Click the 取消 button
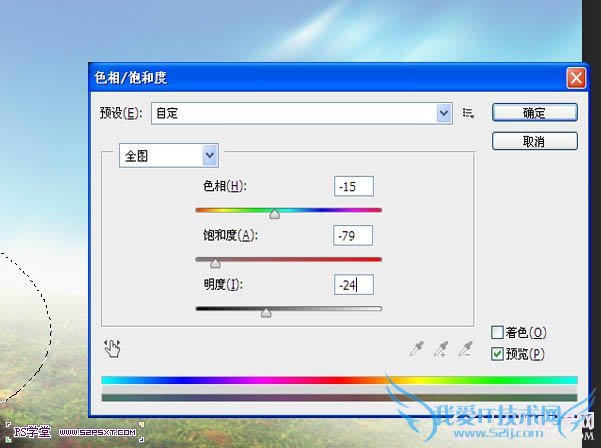The image size is (601, 448). [x=534, y=141]
